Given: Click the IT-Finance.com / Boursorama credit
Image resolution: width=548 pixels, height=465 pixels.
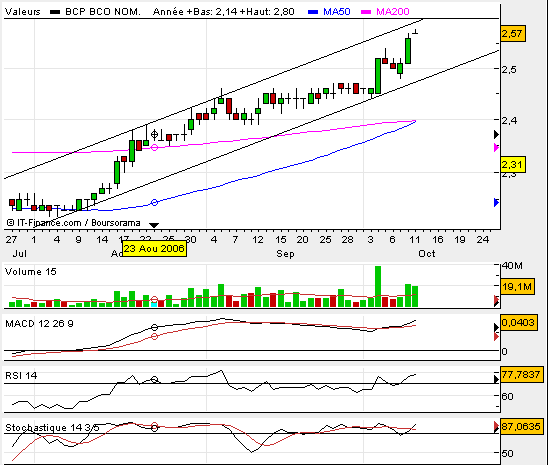Looking at the screenshot, I should click(73, 223).
